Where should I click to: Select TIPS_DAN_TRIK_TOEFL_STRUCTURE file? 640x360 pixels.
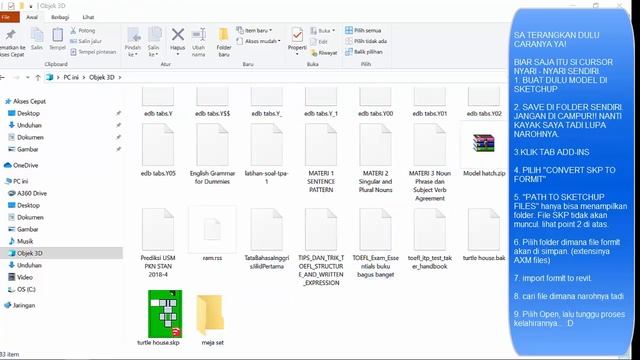point(321,247)
